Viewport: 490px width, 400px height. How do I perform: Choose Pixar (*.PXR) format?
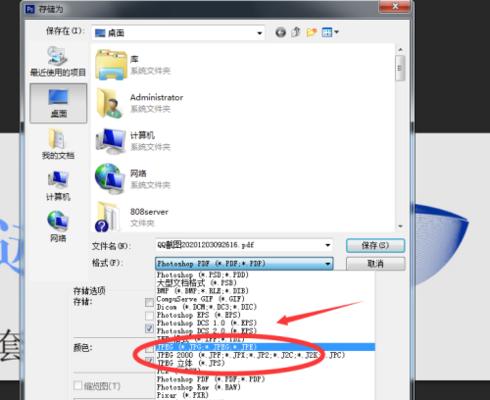(183, 395)
